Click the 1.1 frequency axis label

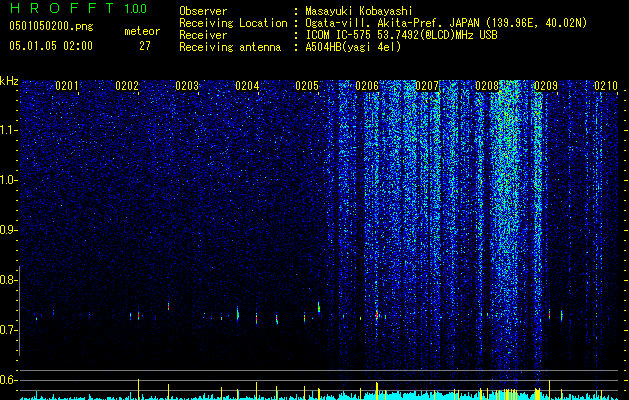pos(9,130)
